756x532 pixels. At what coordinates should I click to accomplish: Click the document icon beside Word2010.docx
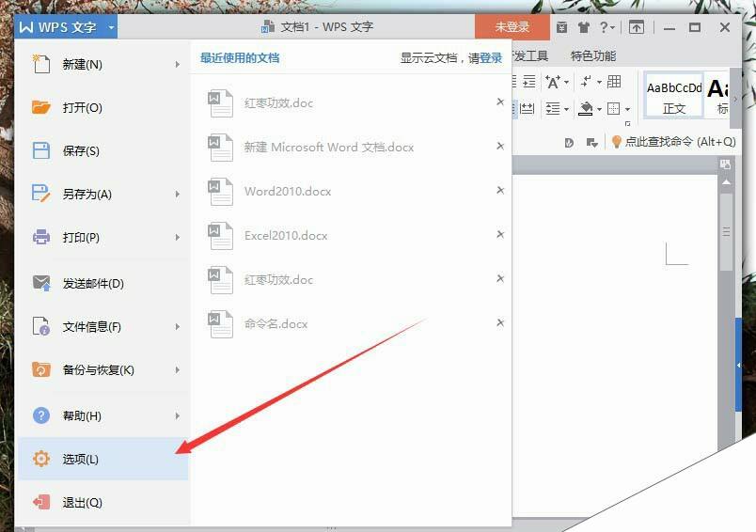220,192
